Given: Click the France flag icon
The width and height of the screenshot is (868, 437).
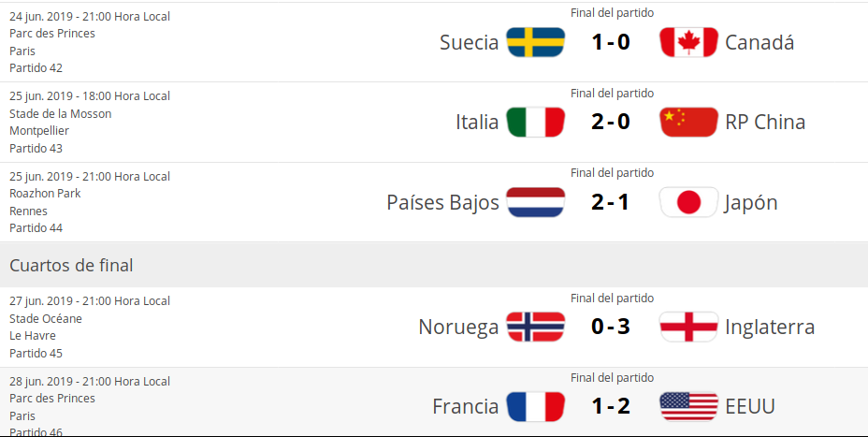Looking at the screenshot, I should pyautogui.click(x=535, y=407).
